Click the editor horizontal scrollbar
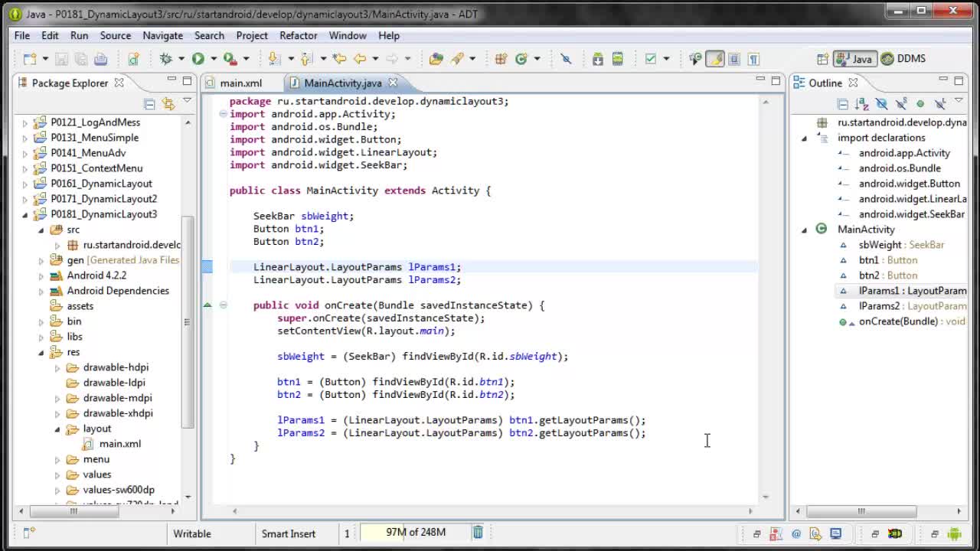Image resolution: width=980 pixels, height=551 pixels. (492, 510)
